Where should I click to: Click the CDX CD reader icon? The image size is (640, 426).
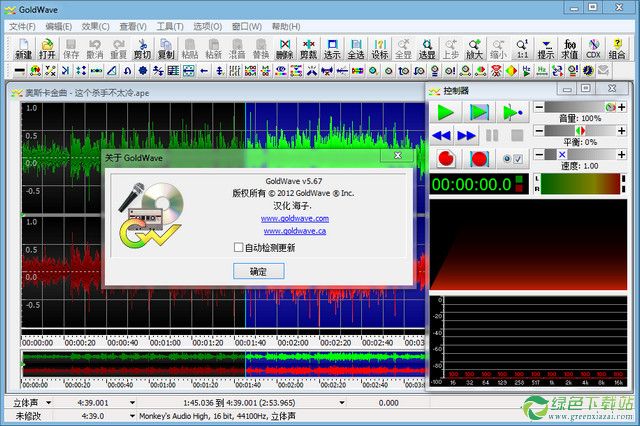(593, 49)
